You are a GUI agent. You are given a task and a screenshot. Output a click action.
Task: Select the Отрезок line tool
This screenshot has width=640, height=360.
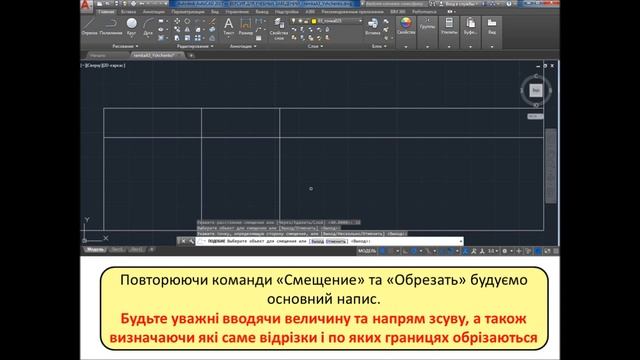pos(89,26)
